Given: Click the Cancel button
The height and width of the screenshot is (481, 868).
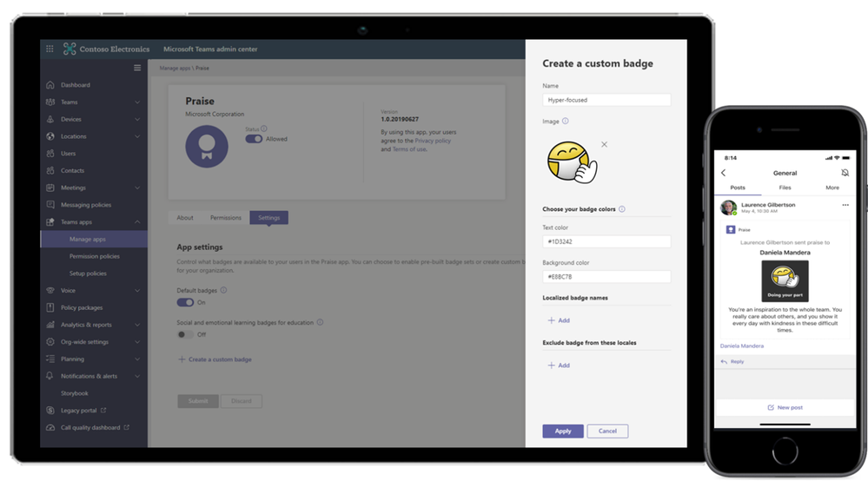Looking at the screenshot, I should pos(607,431).
